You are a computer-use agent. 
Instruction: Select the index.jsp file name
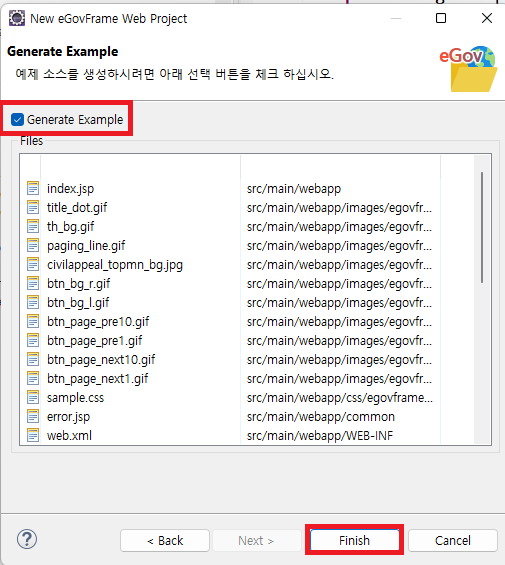(x=70, y=189)
